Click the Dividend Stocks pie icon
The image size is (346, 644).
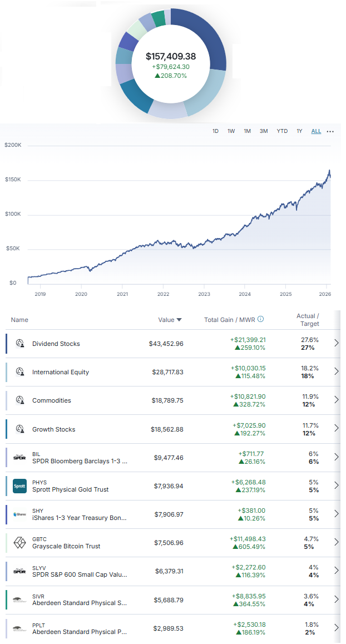(19, 344)
